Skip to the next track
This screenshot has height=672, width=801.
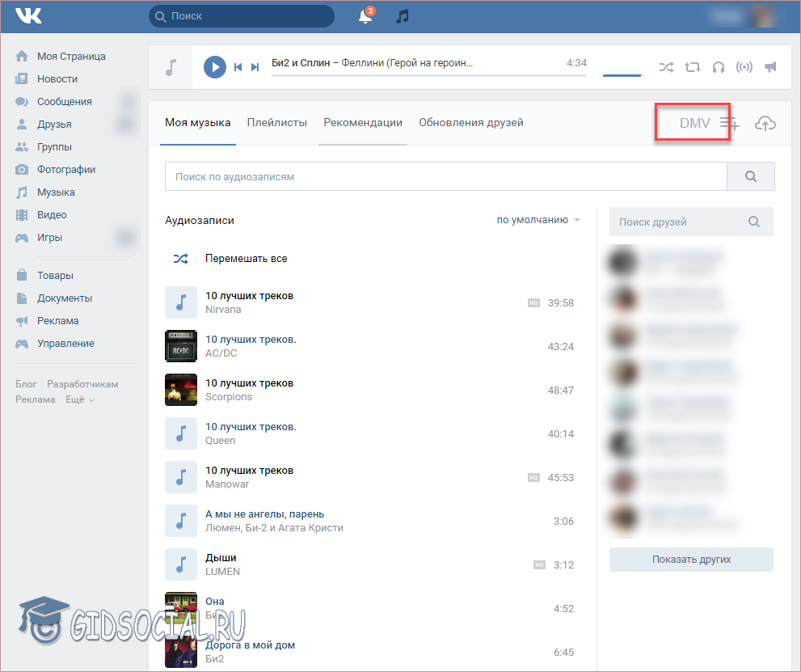coord(255,67)
